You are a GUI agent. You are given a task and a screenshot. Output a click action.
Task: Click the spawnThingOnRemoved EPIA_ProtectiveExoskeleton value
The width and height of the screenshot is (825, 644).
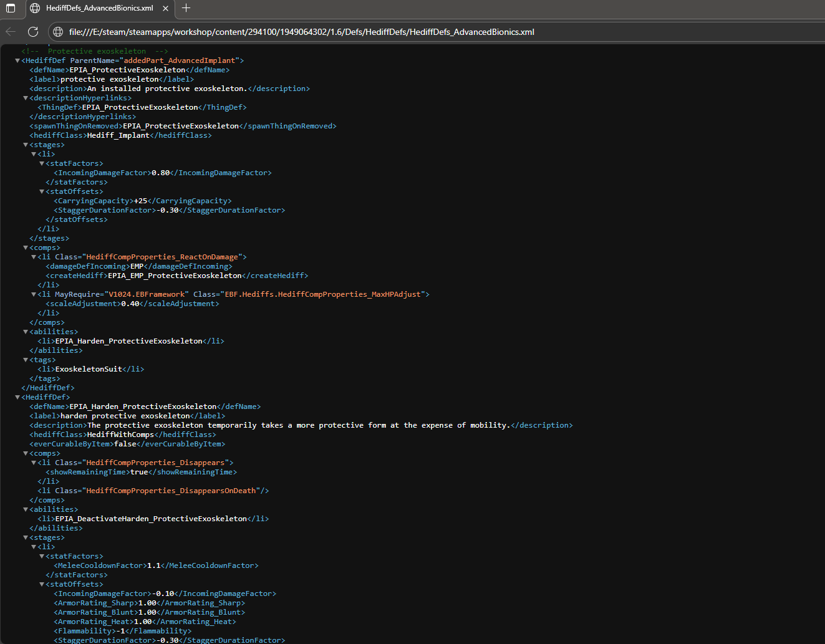tap(181, 126)
